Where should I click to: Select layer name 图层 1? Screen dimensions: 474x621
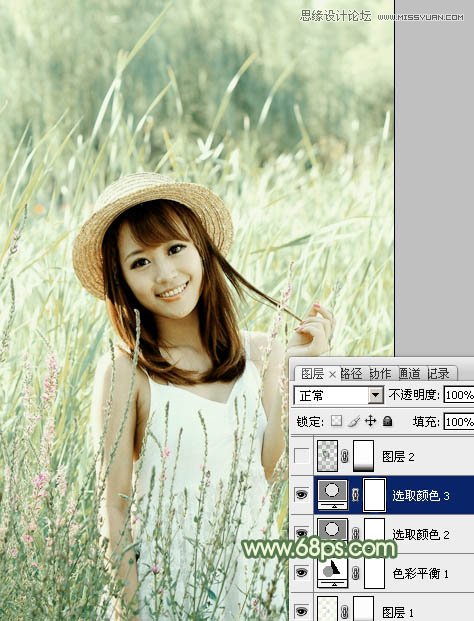click(x=398, y=611)
